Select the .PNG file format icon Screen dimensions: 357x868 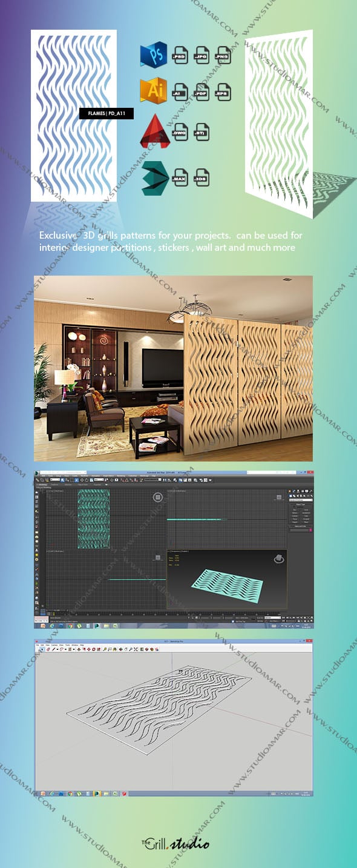[x=223, y=56]
